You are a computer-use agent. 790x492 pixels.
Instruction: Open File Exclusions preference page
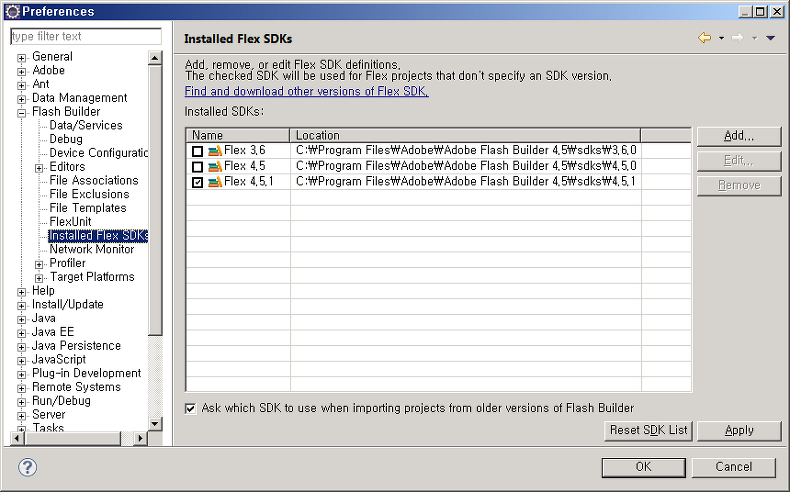89,194
